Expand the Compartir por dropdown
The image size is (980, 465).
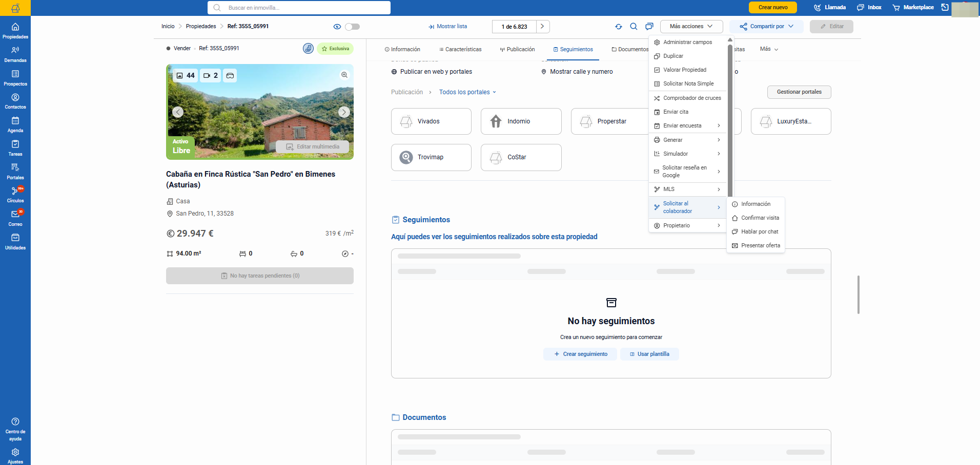coord(766,27)
